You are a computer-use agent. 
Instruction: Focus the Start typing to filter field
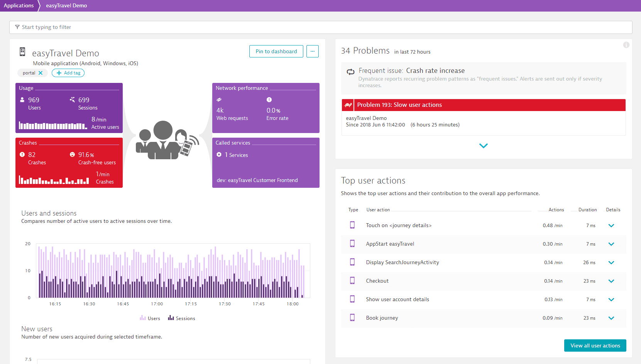pyautogui.click(x=321, y=27)
